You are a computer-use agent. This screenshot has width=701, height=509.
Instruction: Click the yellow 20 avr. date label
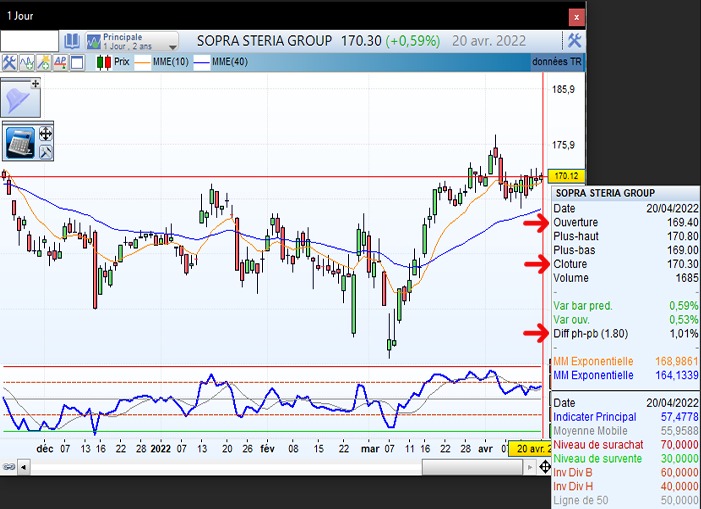pos(531,449)
